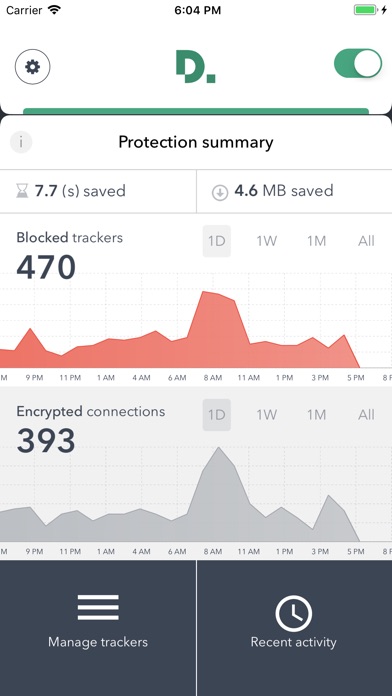The width and height of the screenshot is (392, 696).
Task: Select 1M range for Encrypted connections
Action: [317, 415]
